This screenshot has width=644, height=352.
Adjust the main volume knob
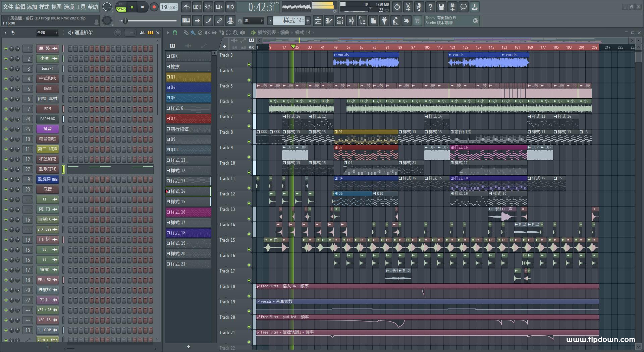[107, 7]
